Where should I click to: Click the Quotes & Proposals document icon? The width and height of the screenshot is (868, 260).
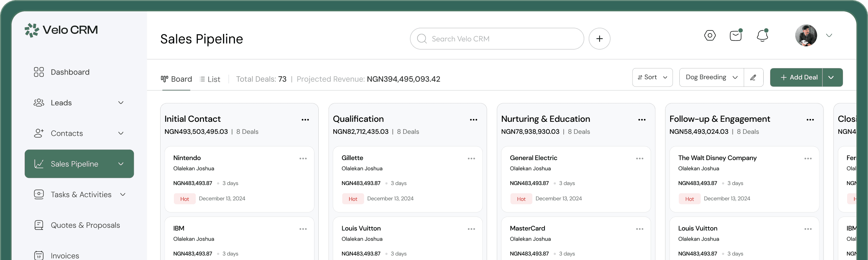tap(39, 225)
